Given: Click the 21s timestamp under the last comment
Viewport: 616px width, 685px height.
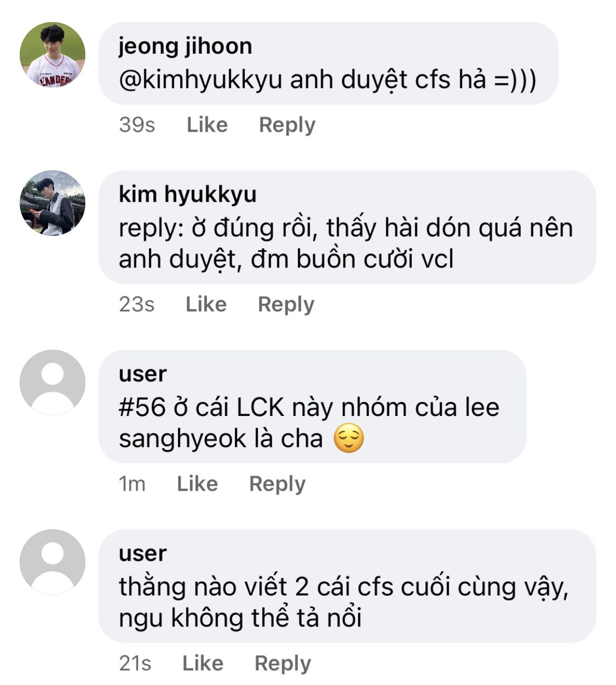Looking at the screenshot, I should click(135, 663).
